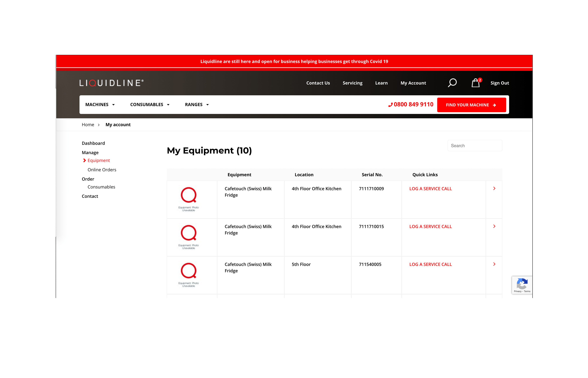Open My Account in top navigation
The width and height of the screenshot is (588, 378).
[x=413, y=83]
